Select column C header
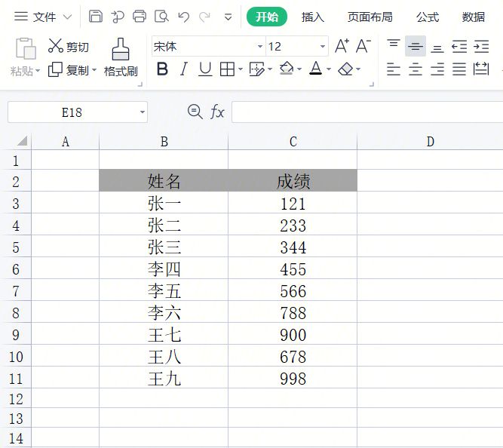 coord(293,142)
